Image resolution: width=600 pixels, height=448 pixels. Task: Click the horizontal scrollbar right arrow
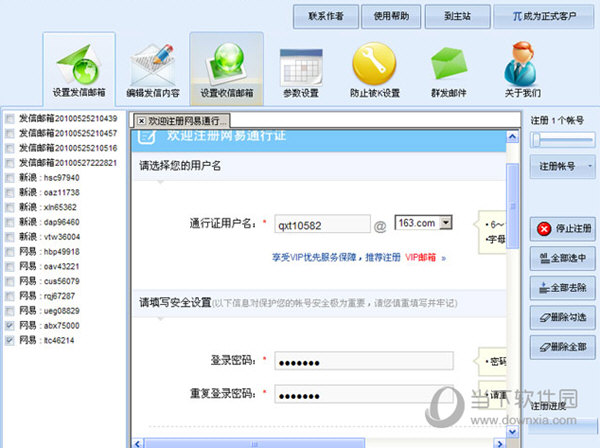coord(499,444)
